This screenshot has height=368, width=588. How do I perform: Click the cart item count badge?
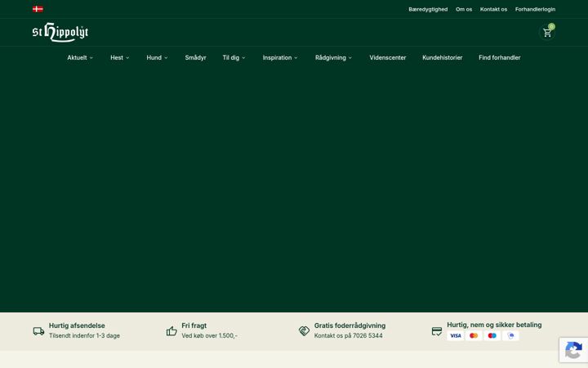pos(551,27)
